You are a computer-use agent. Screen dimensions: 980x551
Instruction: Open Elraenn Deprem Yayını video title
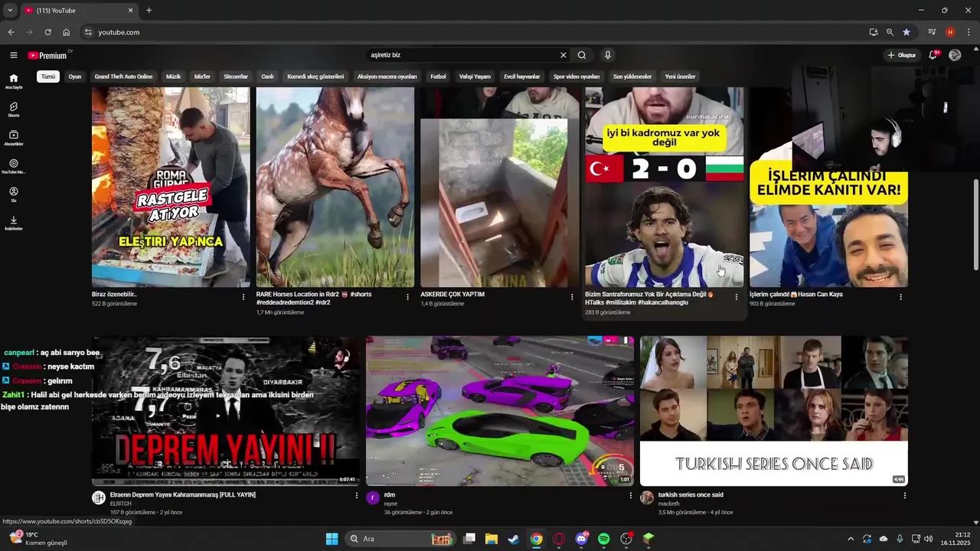(183, 495)
